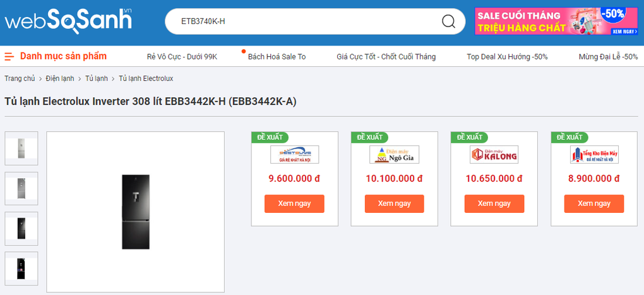Select second grey fridge thumbnail
The image size is (644, 295).
(x=21, y=189)
